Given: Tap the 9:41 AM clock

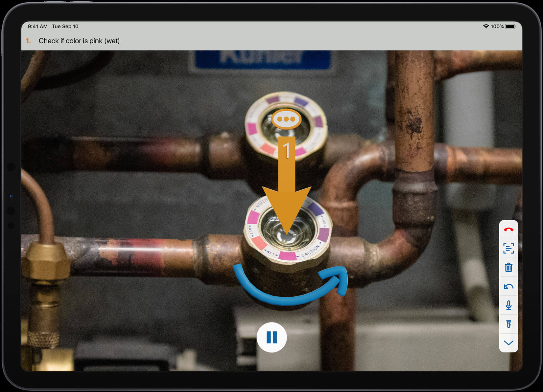Looking at the screenshot, I should tap(37, 26).
